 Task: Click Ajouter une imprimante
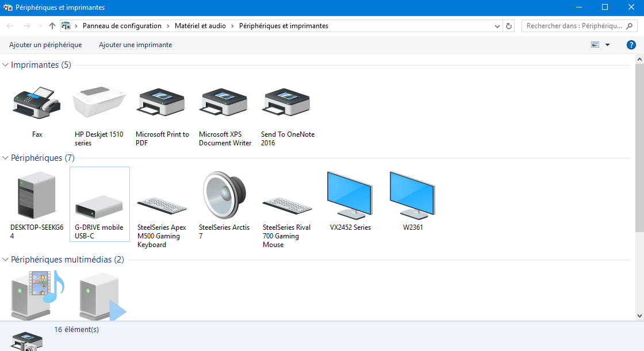click(135, 45)
